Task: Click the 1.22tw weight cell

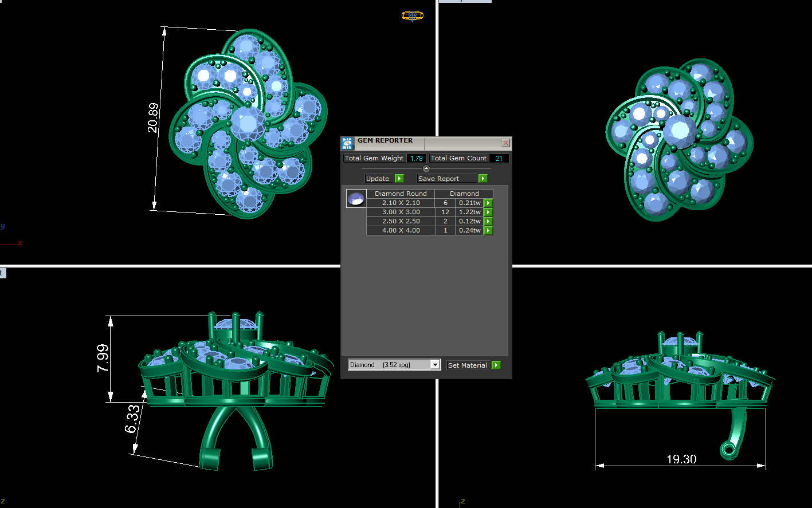Action: [x=470, y=212]
